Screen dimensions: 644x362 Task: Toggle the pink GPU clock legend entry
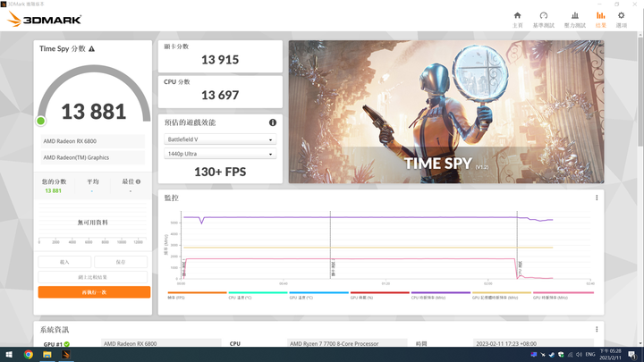(x=563, y=295)
